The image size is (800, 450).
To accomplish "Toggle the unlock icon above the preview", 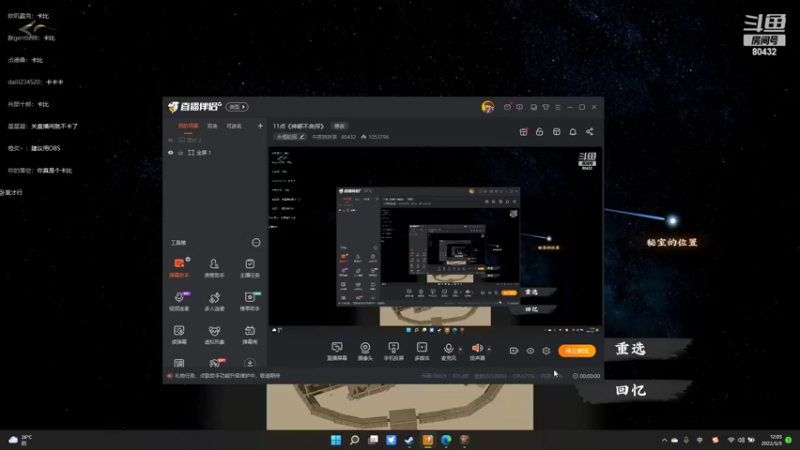I will pos(540,132).
